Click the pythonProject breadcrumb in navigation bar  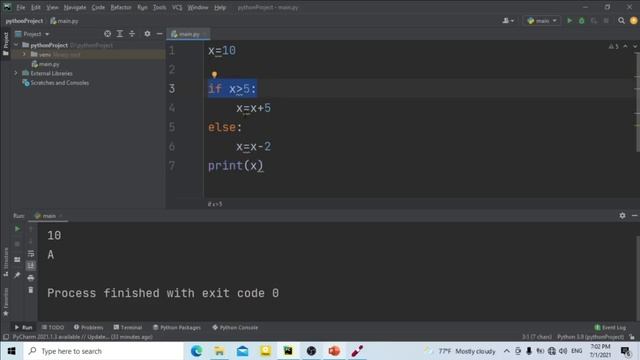[x=24, y=21]
